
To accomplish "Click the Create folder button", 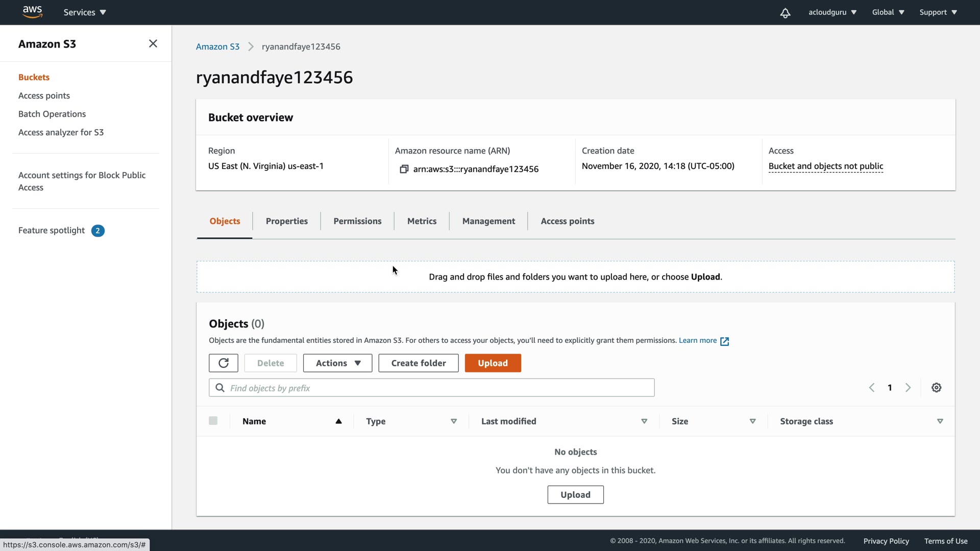I will point(418,363).
